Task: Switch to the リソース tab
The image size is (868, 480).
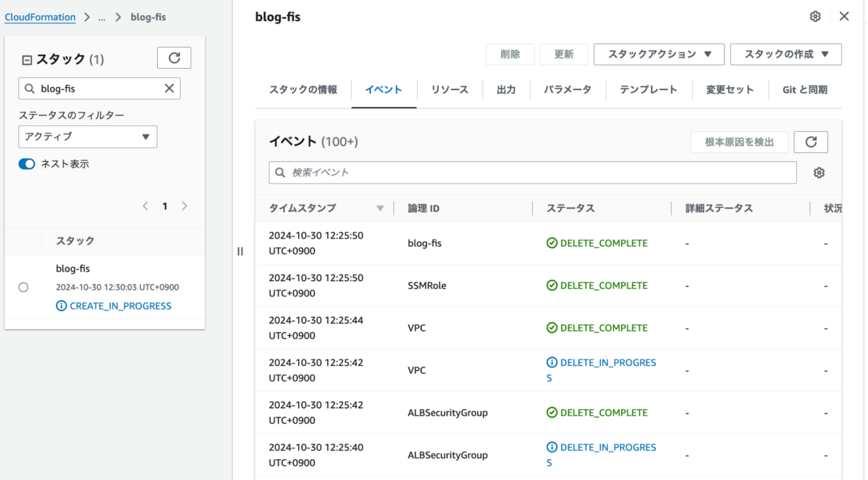Action: click(x=450, y=89)
